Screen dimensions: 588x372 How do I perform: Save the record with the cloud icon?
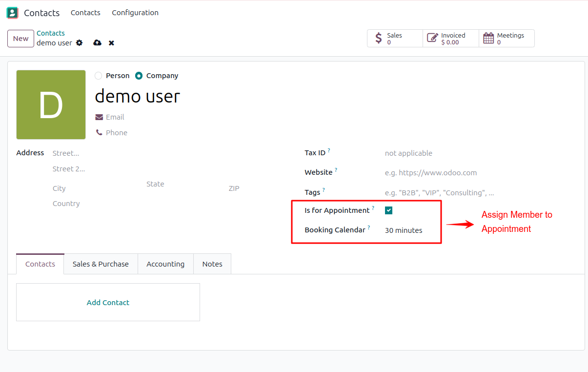[97, 43]
